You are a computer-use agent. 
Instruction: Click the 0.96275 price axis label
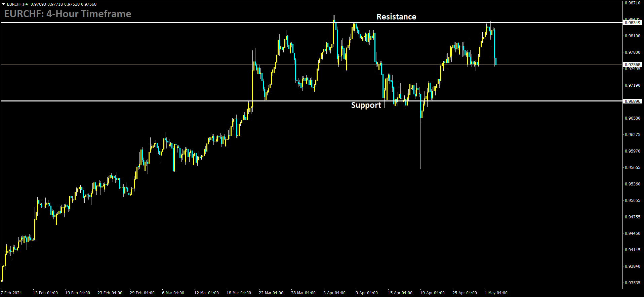[633, 135]
